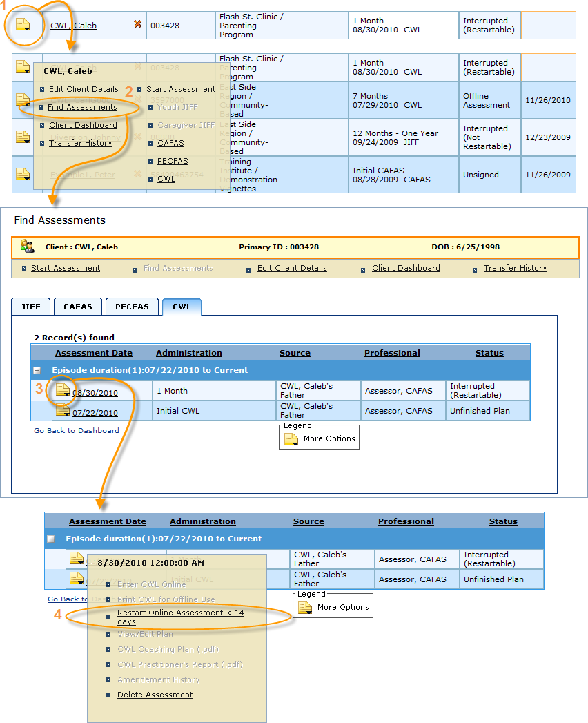588x723 pixels.
Task: Choose Transfer History in the CWL, Caleb popup
Action: 81,143
